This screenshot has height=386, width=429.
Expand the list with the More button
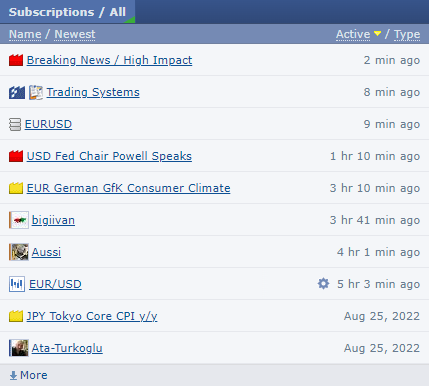(28, 375)
